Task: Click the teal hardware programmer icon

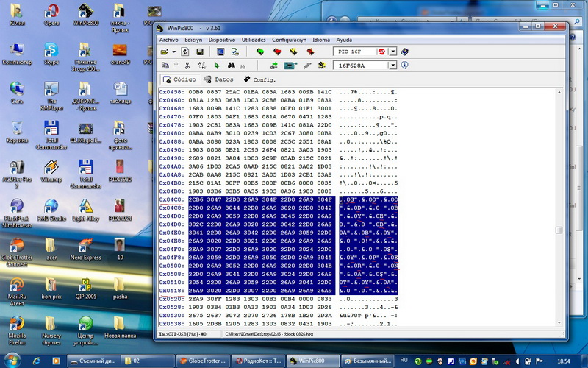Action: (290, 66)
